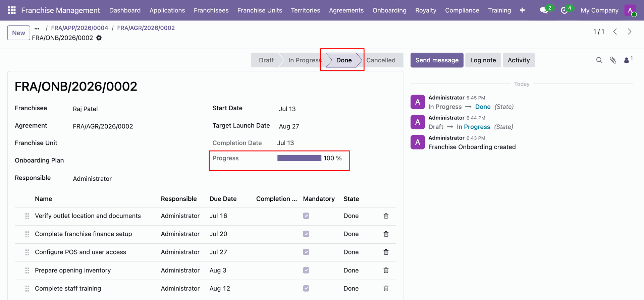This screenshot has width=644, height=300.
Task: Toggle Mandatory checkbox for Verify outlet location
Action: [x=306, y=216]
